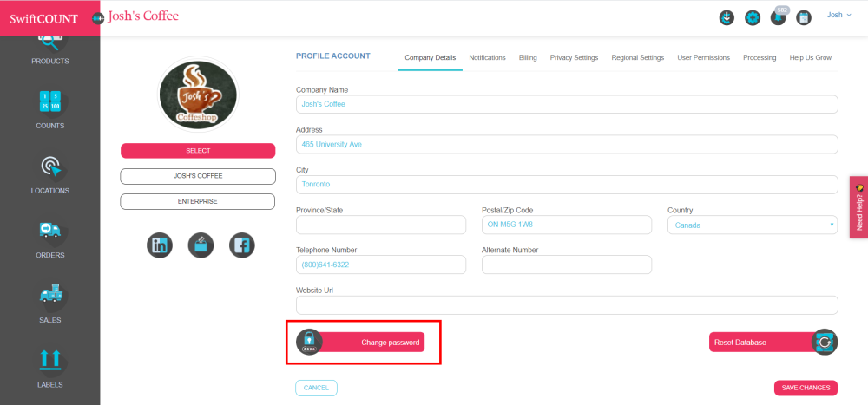868x405 pixels.
Task: Open the calendar icon in header
Action: tap(804, 17)
